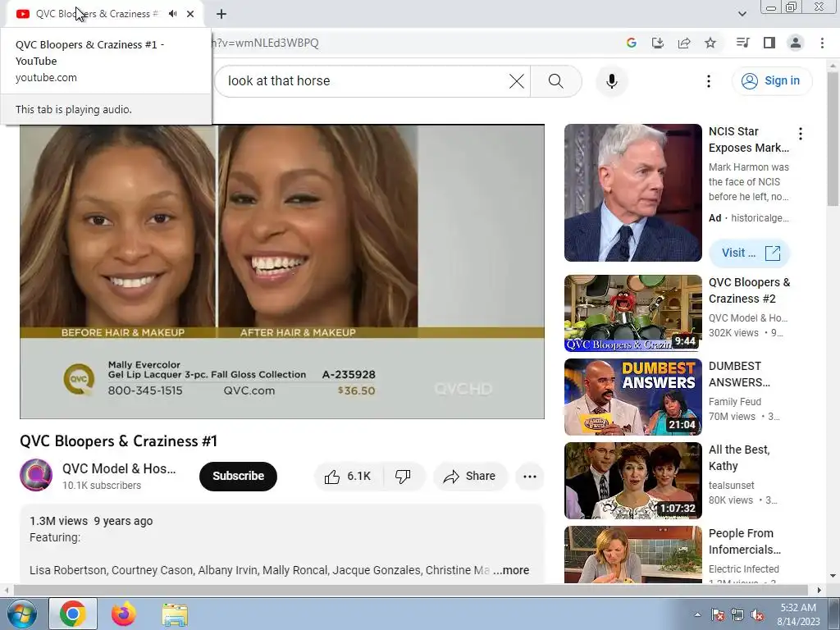
Task: Open the QVC Model channel avatar
Action: (36, 475)
